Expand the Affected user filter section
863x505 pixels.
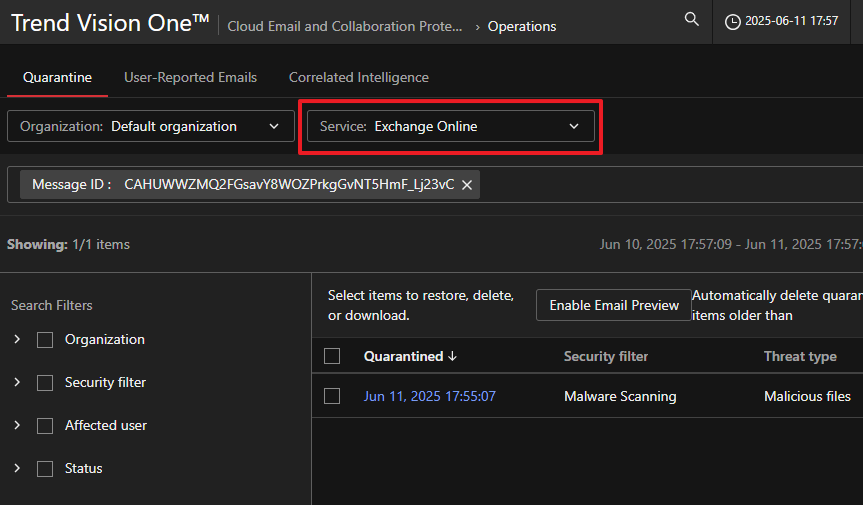[17, 426]
